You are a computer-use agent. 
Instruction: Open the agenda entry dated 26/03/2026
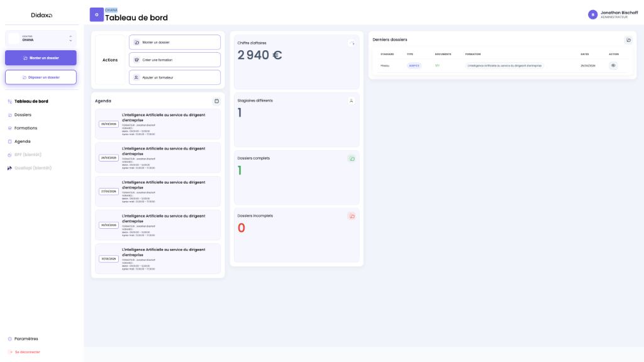coord(158,158)
